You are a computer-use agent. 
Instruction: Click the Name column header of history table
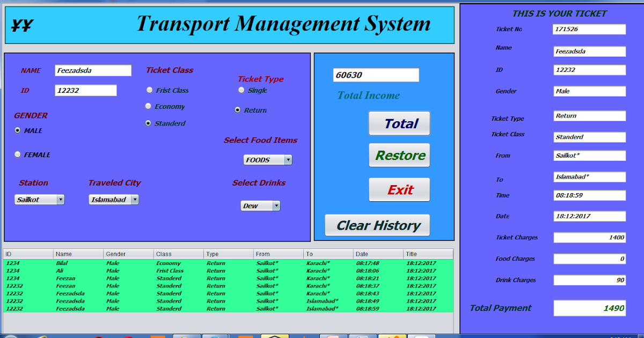tap(78, 253)
